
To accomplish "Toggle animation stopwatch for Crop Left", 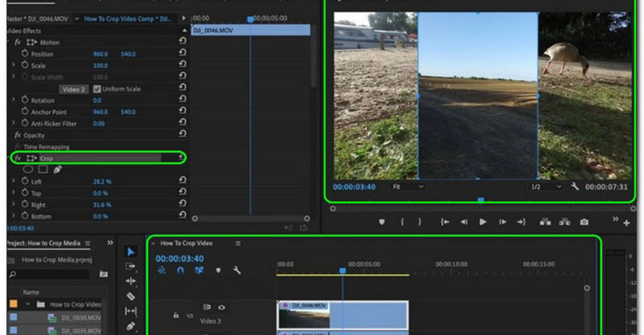I will [x=24, y=181].
